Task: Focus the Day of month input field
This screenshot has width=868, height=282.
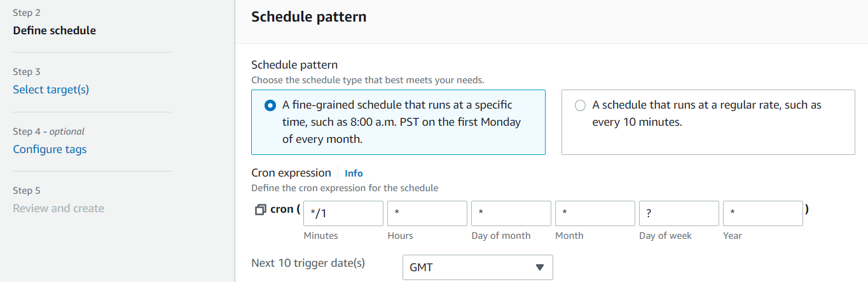Action: 511,213
